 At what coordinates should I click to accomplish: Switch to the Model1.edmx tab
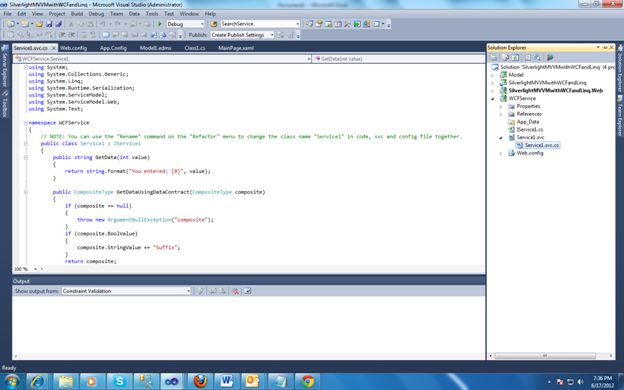pyautogui.click(x=155, y=48)
